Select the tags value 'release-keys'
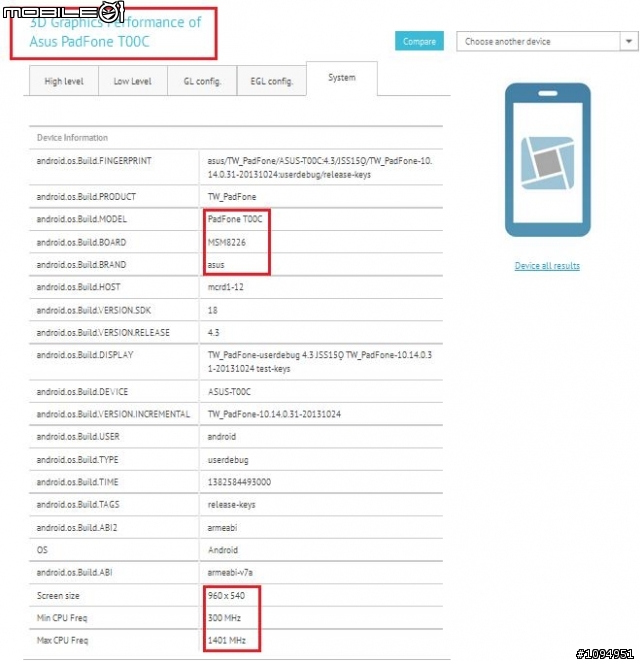The image size is (640, 662). (x=231, y=505)
